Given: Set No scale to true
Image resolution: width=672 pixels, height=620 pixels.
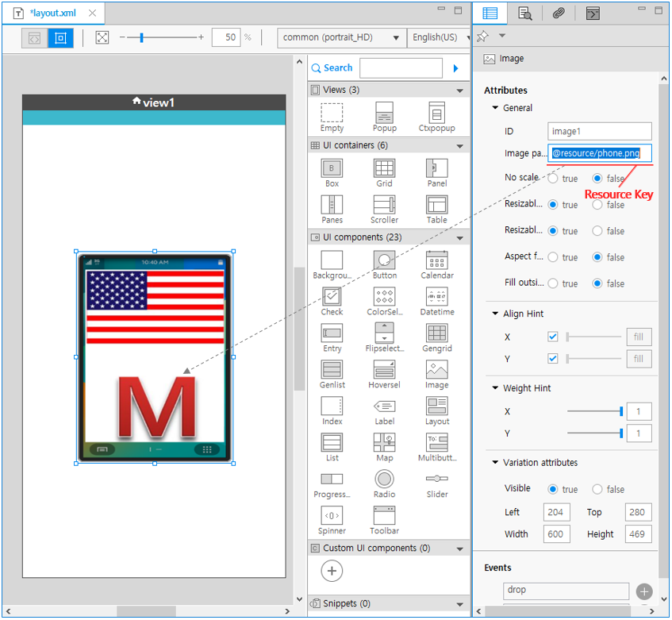Looking at the screenshot, I should (x=553, y=179).
